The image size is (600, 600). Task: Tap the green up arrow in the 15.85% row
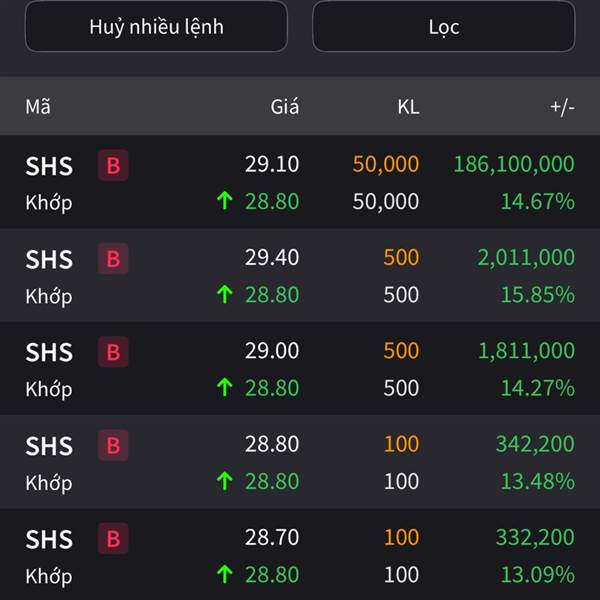pyautogui.click(x=225, y=294)
